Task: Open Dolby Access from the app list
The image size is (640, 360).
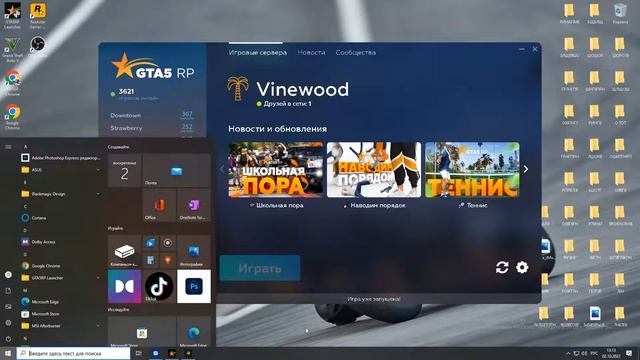Action: [60, 242]
